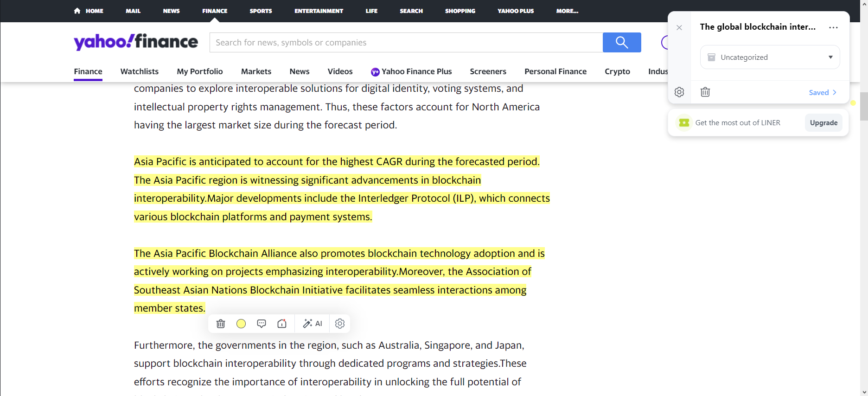868x396 pixels.
Task: Add a comment to the highlight
Action: 262,324
